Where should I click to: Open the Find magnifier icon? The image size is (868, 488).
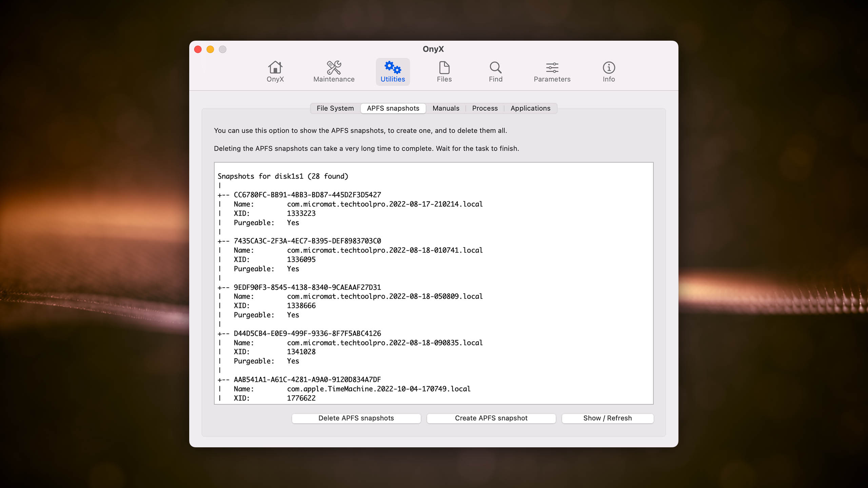coord(495,72)
